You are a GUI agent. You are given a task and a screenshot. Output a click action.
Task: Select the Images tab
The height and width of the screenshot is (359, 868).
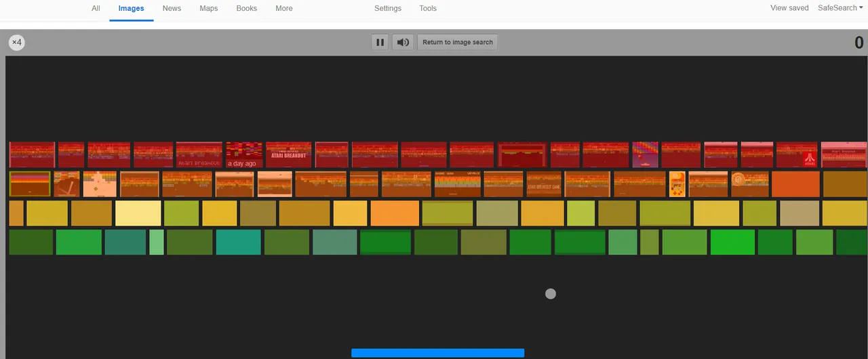[131, 8]
